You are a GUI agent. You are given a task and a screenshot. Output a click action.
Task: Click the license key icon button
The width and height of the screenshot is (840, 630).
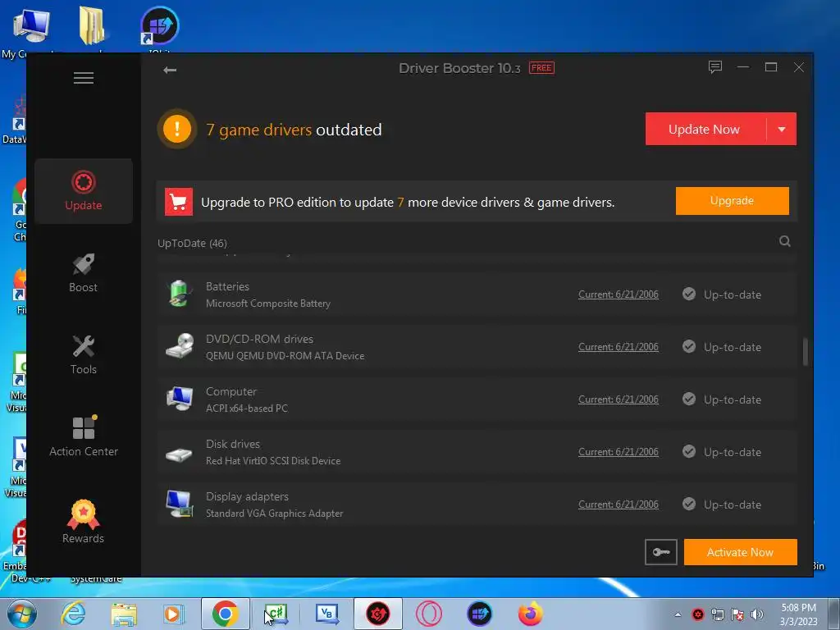tap(660, 552)
